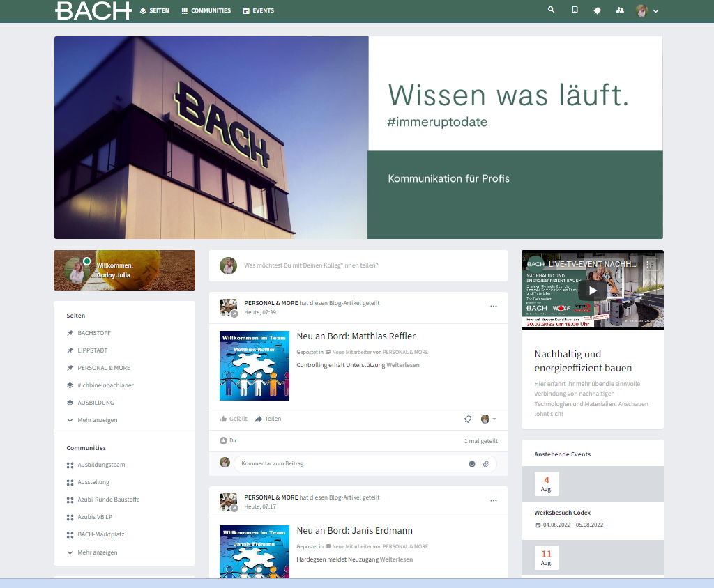Open colleagues people icon in header
This screenshot has height=588, width=714.
[620, 10]
